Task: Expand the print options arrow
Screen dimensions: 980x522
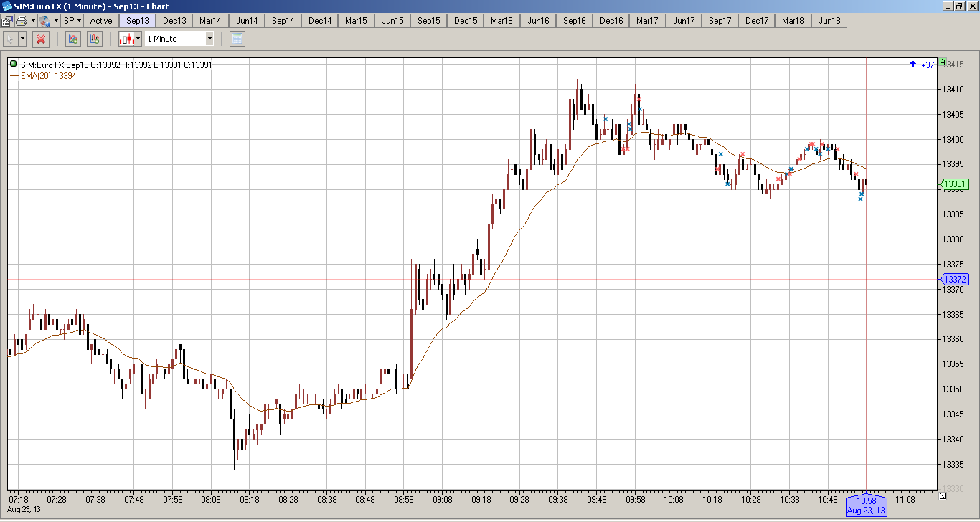Action: [32, 21]
